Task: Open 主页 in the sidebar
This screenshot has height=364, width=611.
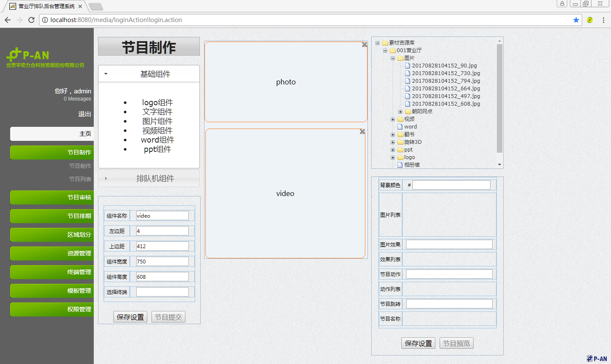Action: pyautogui.click(x=52, y=134)
